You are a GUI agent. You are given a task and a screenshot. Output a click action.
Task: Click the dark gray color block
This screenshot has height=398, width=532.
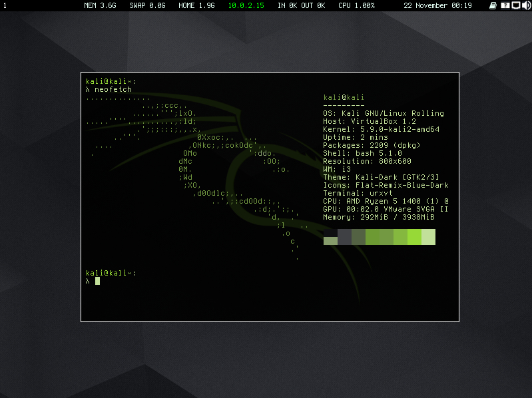(344, 237)
